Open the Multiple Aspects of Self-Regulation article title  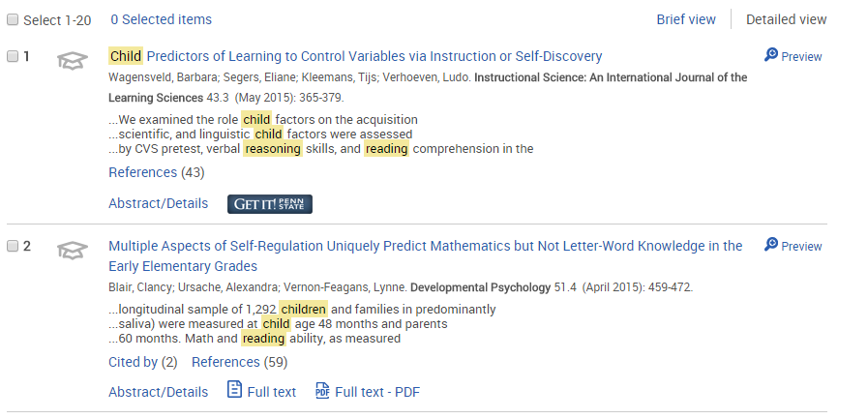click(425, 255)
